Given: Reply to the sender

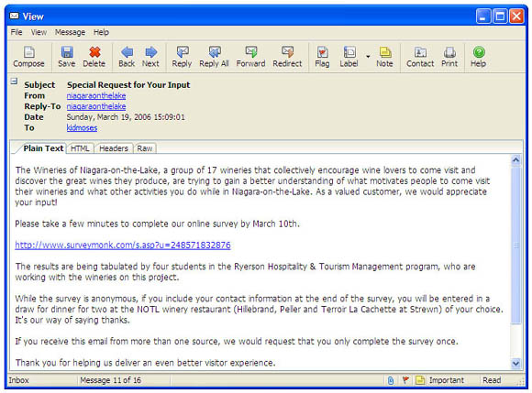Looking at the screenshot, I should click(182, 57).
